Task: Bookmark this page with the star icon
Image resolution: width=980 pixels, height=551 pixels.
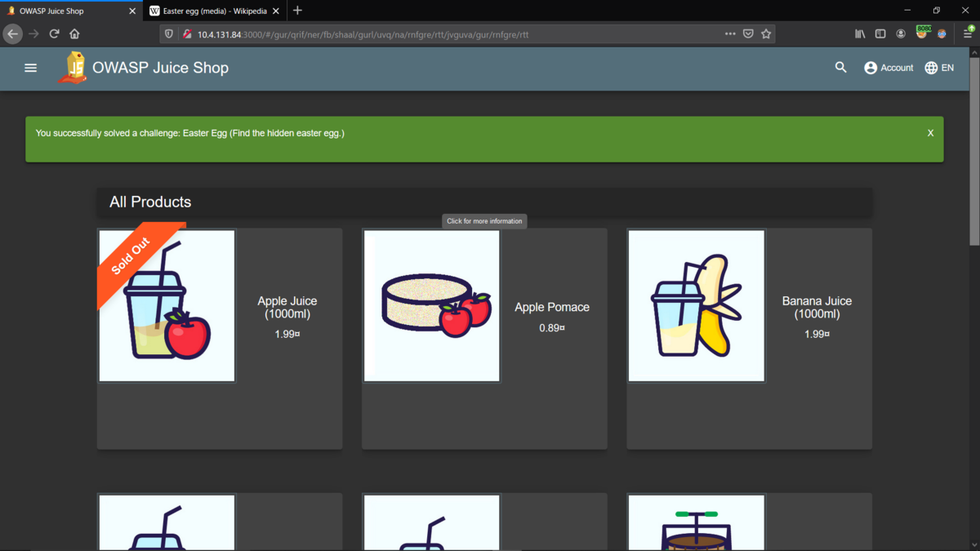Action: pos(766,33)
